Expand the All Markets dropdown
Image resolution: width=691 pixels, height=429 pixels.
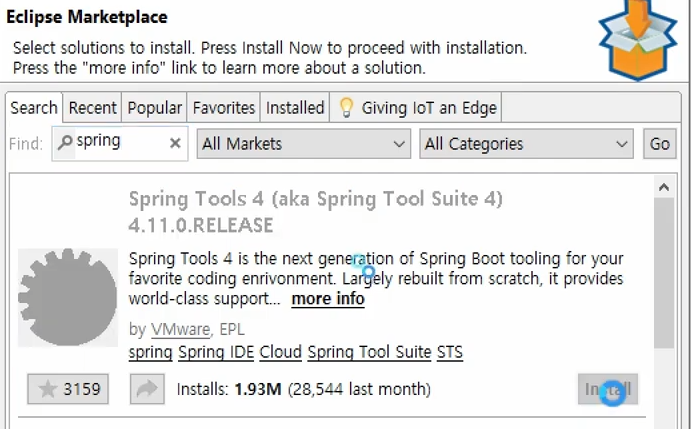coord(304,144)
